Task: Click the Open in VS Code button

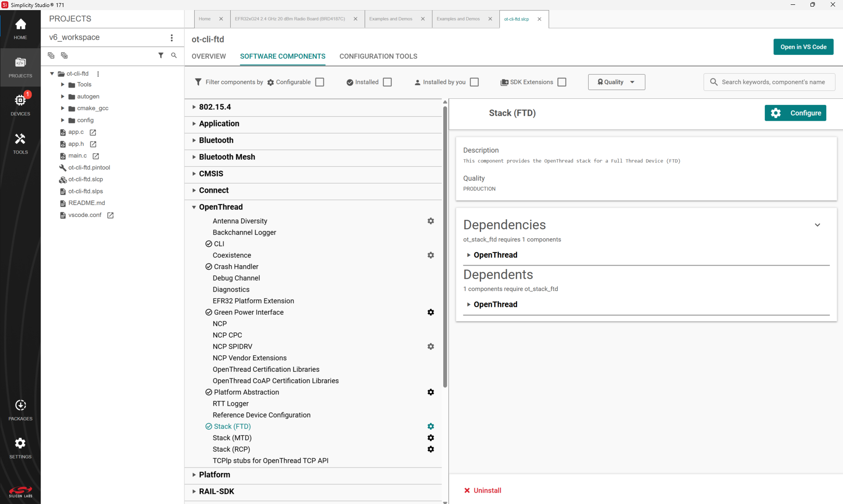Action: click(803, 47)
